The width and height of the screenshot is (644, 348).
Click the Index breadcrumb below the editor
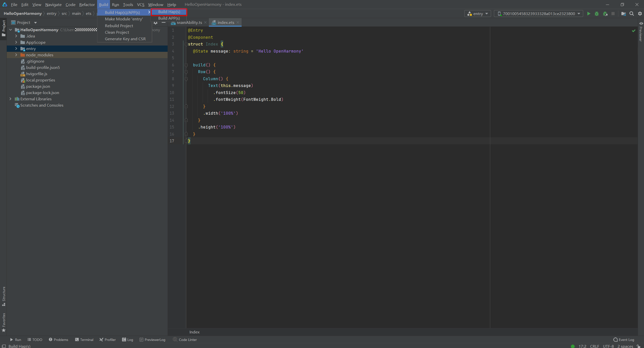point(194,332)
